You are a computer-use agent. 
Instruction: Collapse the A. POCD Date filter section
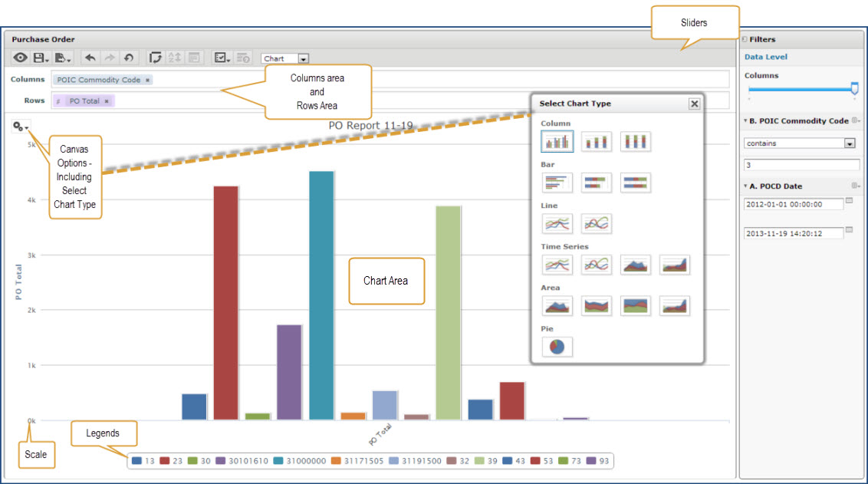point(745,186)
